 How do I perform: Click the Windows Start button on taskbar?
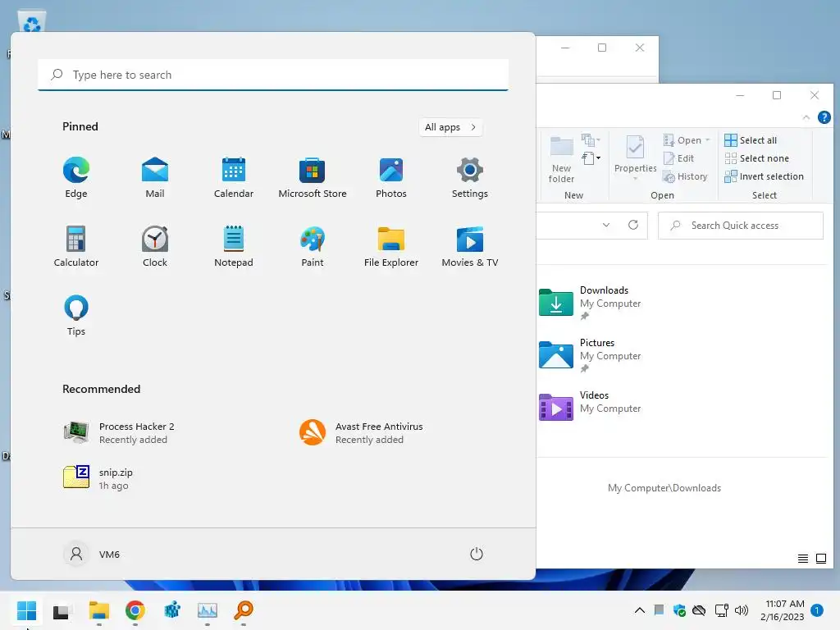coord(26,610)
